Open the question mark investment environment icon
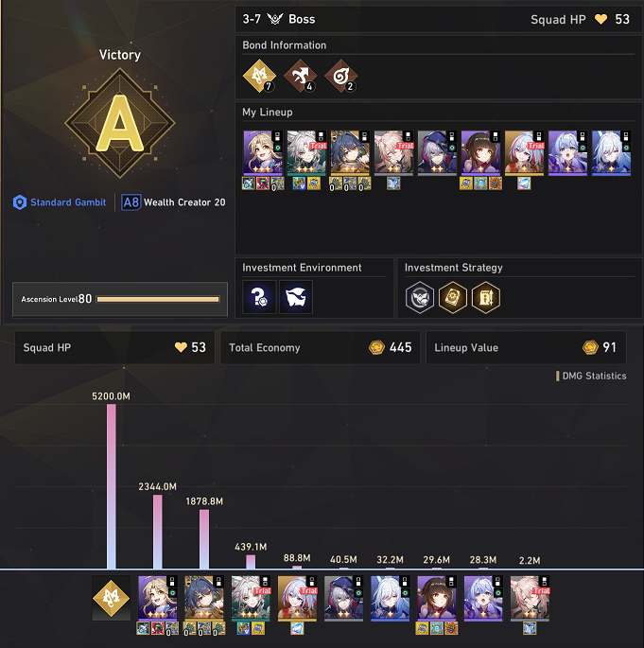 click(259, 297)
